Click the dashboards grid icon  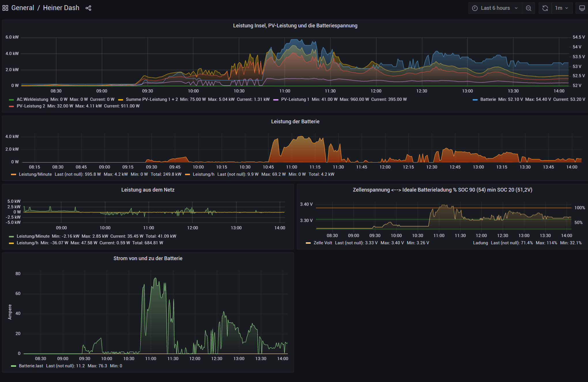click(5, 8)
